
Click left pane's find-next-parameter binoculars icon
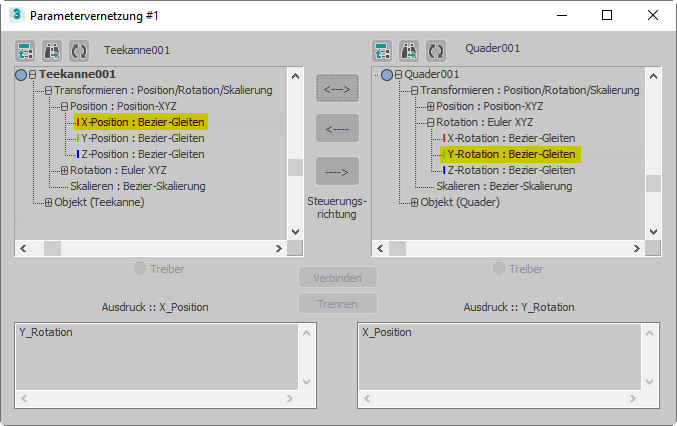coord(52,50)
